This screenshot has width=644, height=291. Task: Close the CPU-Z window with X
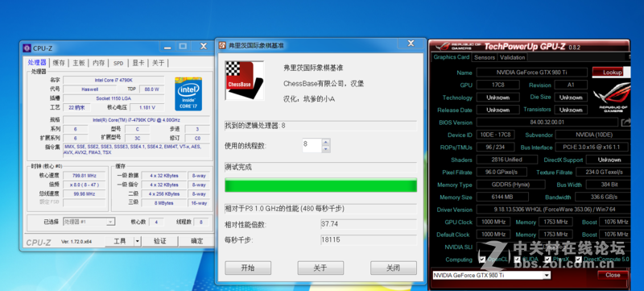[x=204, y=47]
